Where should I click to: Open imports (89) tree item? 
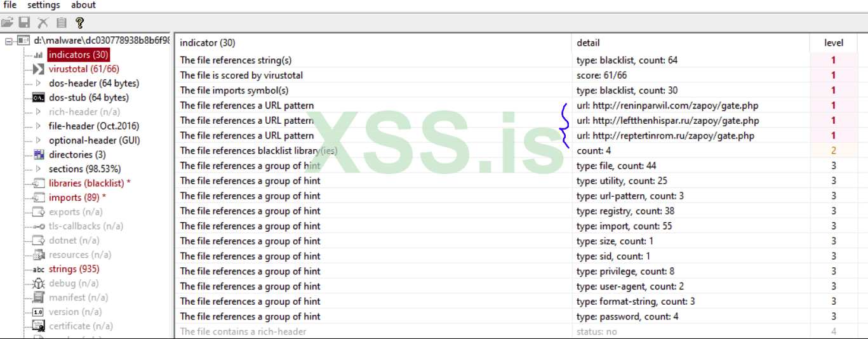click(x=77, y=197)
